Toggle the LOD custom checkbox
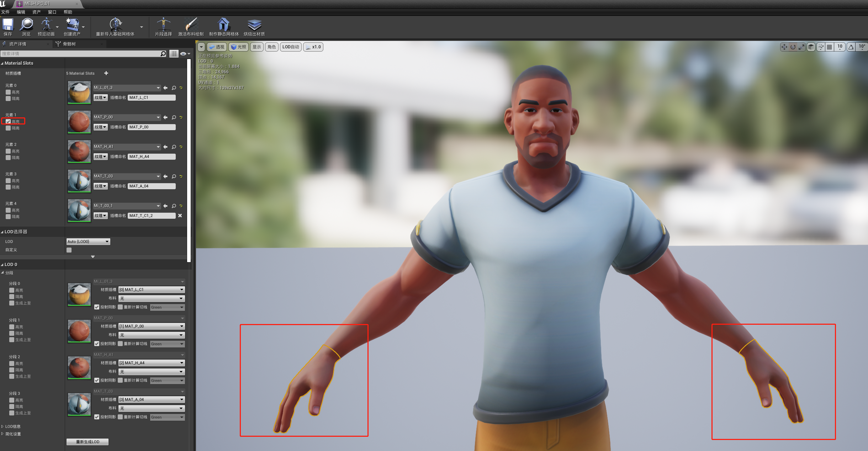Image resolution: width=868 pixels, height=451 pixels. (69, 250)
